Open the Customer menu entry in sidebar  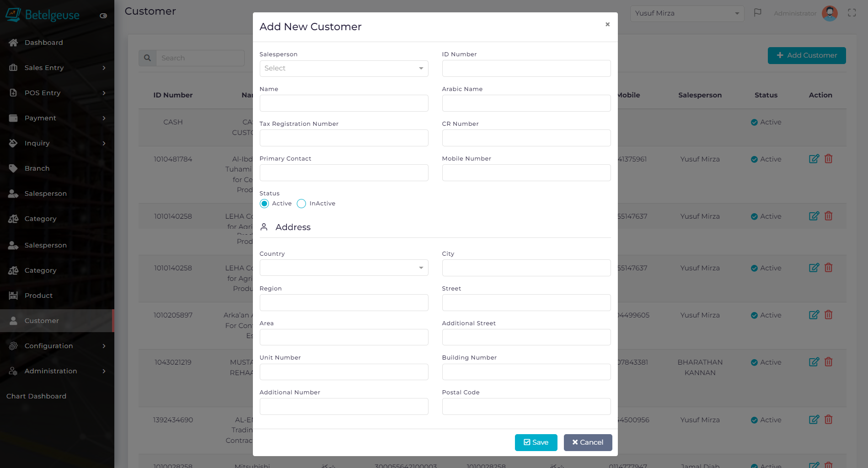(x=42, y=320)
